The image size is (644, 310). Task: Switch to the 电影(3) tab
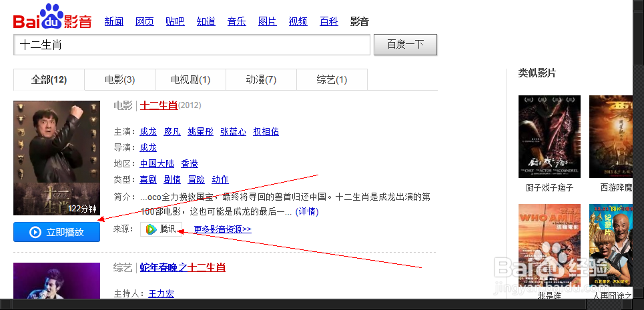pos(120,79)
